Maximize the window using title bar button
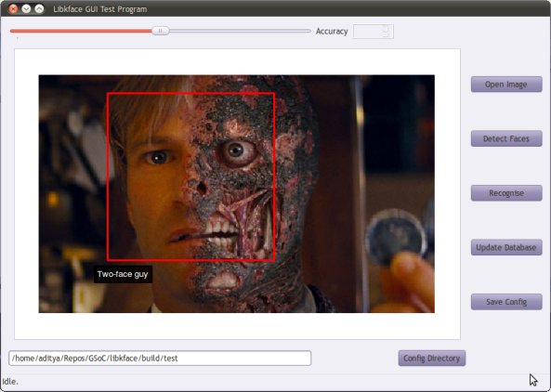Viewport: 551px width, 392px height. (39, 8)
